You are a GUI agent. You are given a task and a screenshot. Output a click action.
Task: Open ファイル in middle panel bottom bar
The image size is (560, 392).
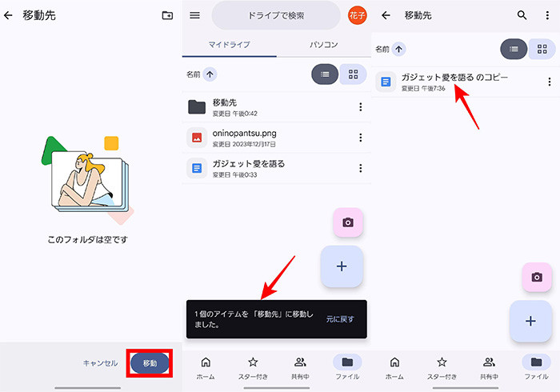pos(347,368)
